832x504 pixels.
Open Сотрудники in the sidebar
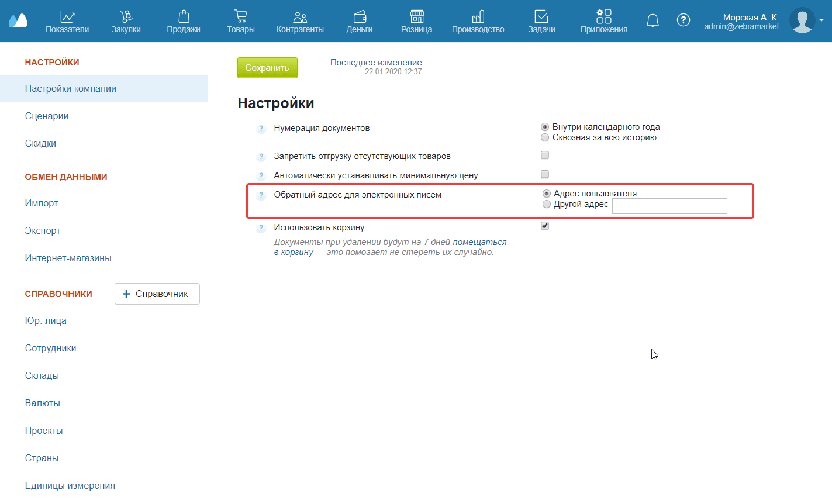coord(50,348)
